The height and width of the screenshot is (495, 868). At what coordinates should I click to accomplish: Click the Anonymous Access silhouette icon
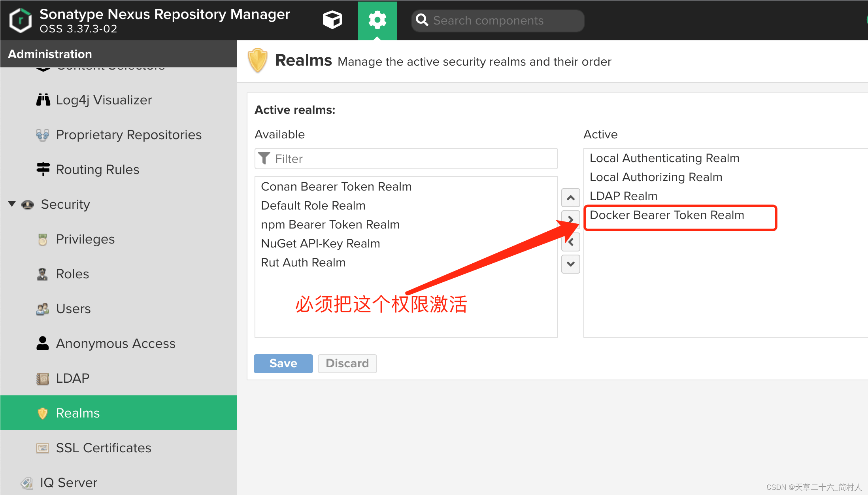tap(43, 343)
